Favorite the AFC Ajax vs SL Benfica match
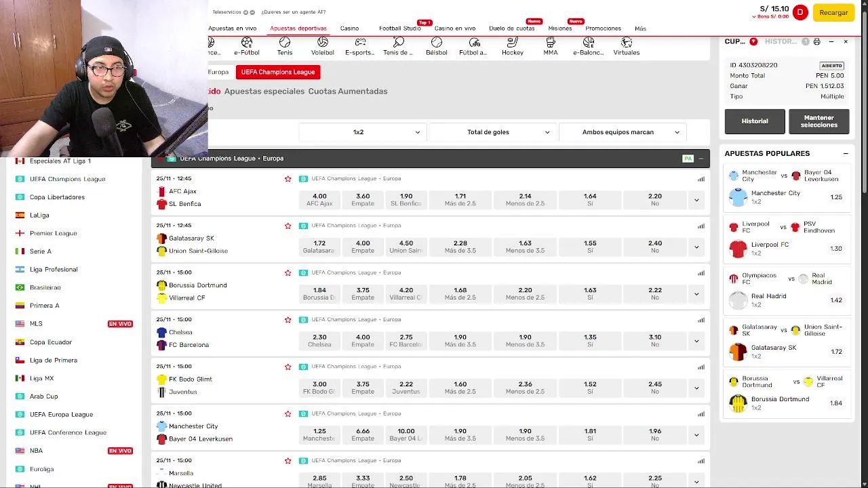This screenshot has width=868, height=488. click(288, 179)
